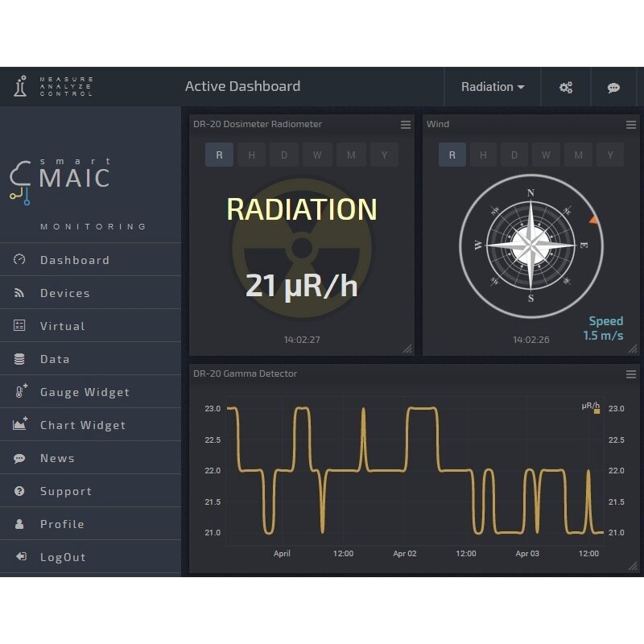The image size is (644, 644).
Task: Click the April axis label on chart
Action: pos(282,553)
